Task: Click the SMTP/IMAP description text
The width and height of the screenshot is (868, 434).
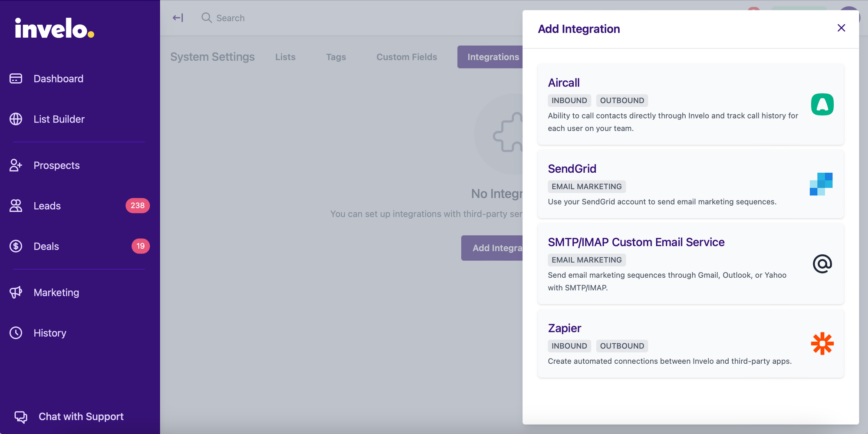Action: coord(667,281)
